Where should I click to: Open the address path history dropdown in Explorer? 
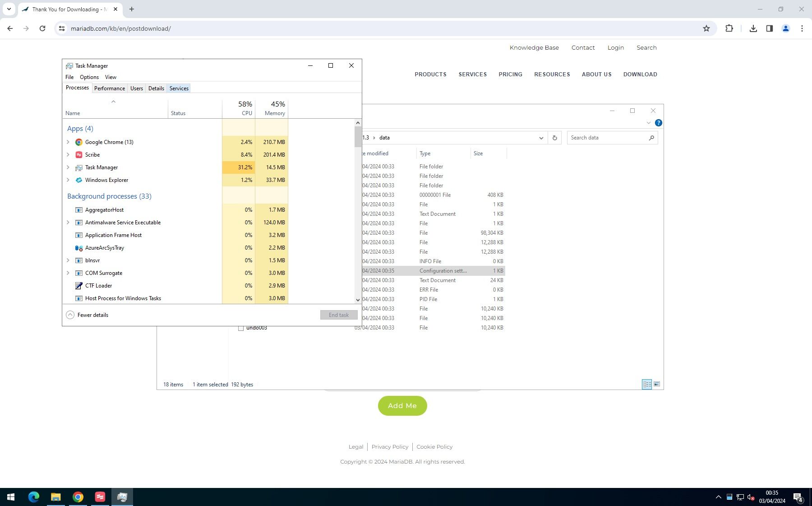point(541,138)
